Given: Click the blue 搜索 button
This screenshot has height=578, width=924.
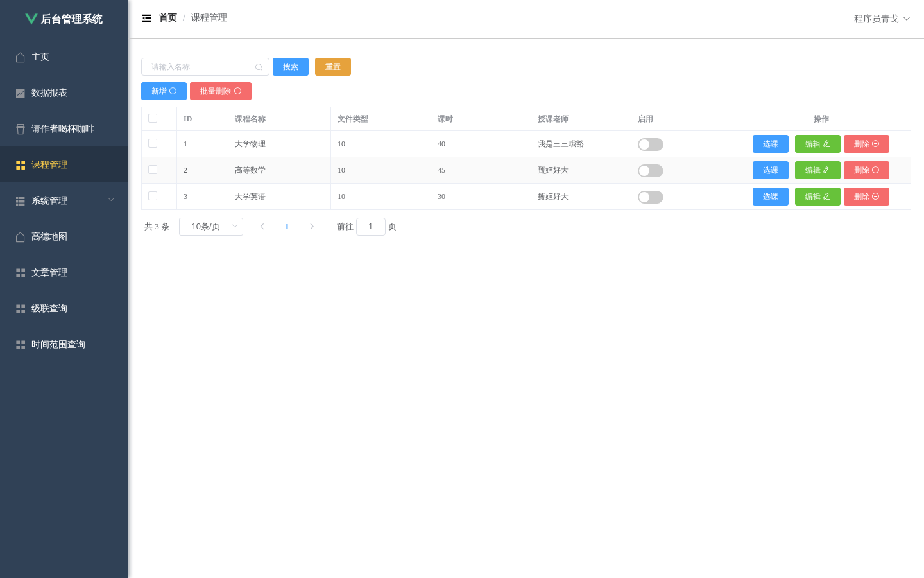Looking at the screenshot, I should click(x=291, y=67).
